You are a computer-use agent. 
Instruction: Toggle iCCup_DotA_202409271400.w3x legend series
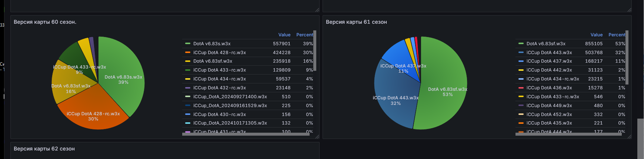[230, 97]
